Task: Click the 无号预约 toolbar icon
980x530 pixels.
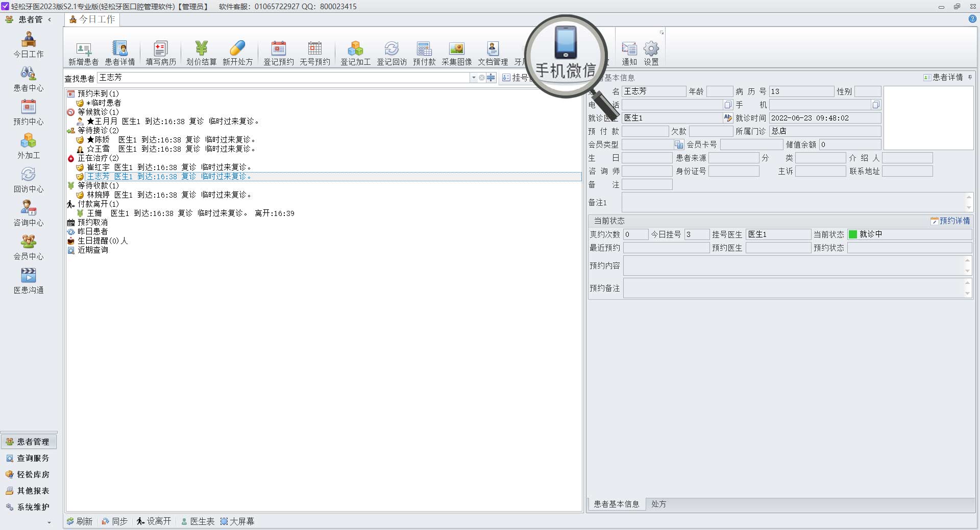Action: click(x=315, y=54)
